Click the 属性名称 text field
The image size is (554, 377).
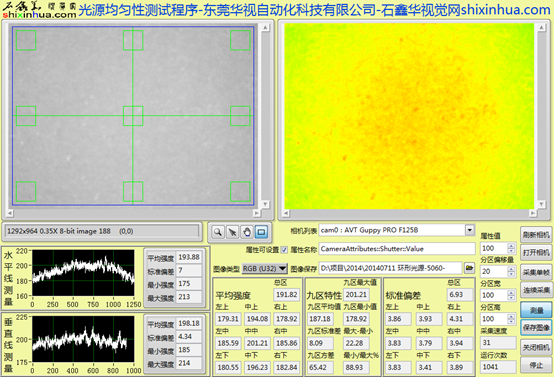(x=397, y=249)
